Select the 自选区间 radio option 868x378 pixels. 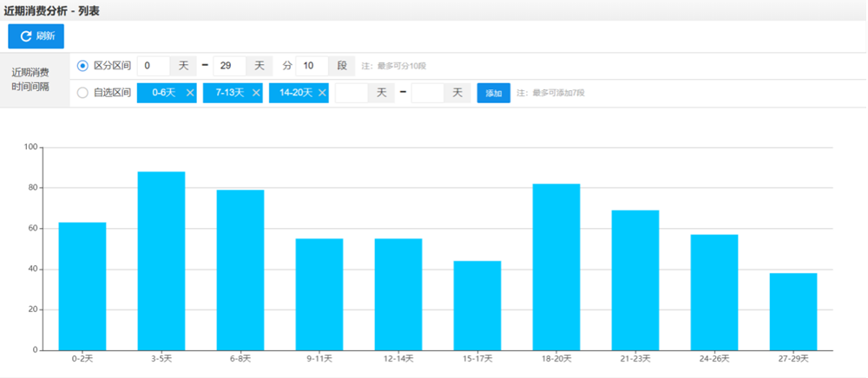[x=83, y=93]
